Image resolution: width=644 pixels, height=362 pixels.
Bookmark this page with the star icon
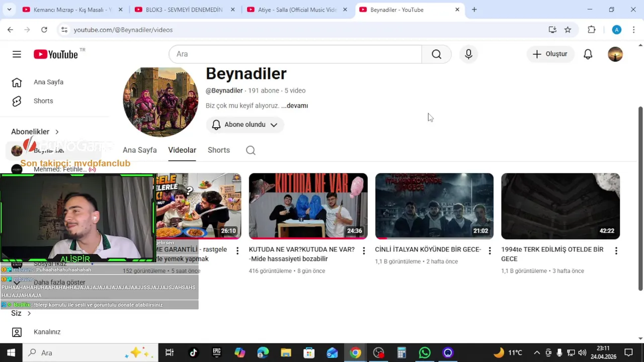[x=568, y=30]
